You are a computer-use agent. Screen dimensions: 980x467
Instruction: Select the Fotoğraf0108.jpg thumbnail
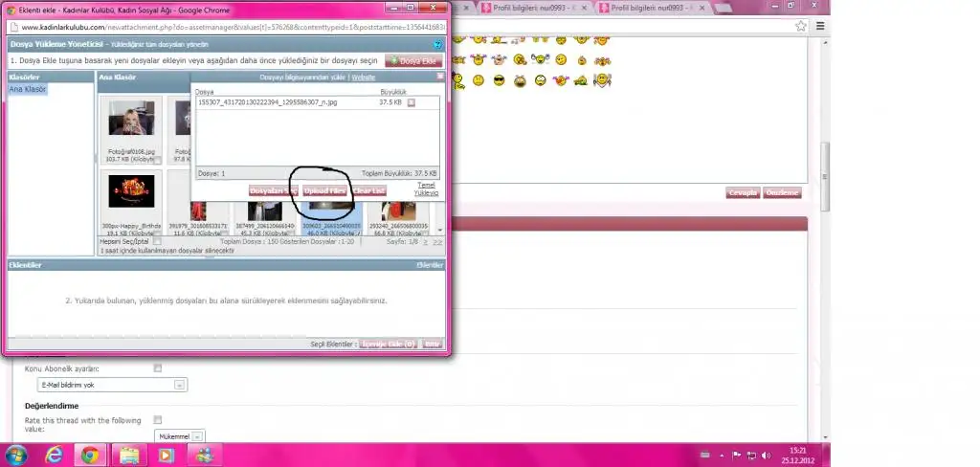tap(131, 118)
